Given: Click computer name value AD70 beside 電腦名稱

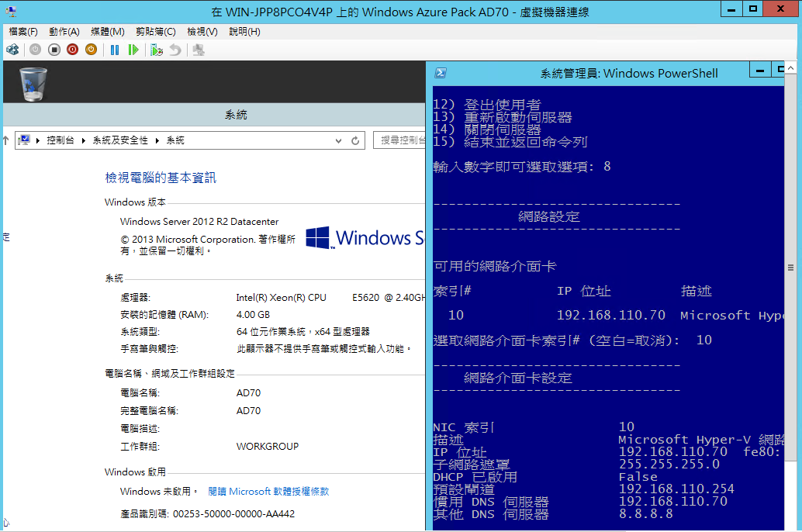Looking at the screenshot, I should [x=248, y=393].
